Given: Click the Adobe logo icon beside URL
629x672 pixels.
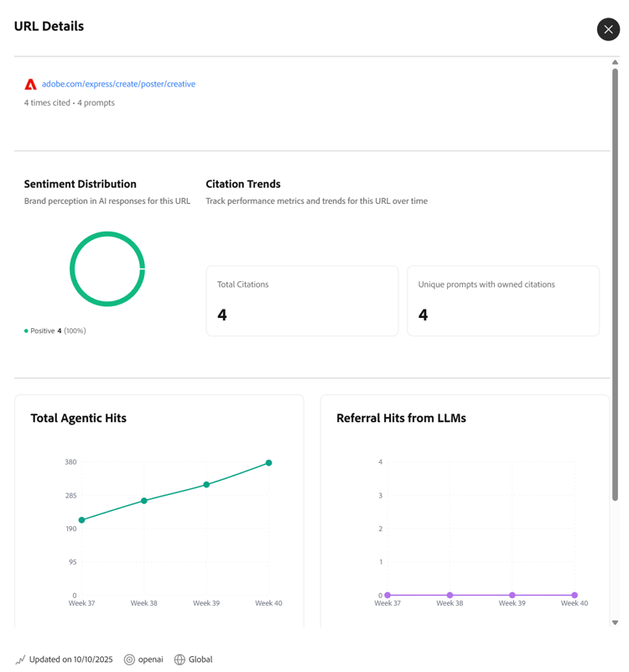Looking at the screenshot, I should point(30,85).
